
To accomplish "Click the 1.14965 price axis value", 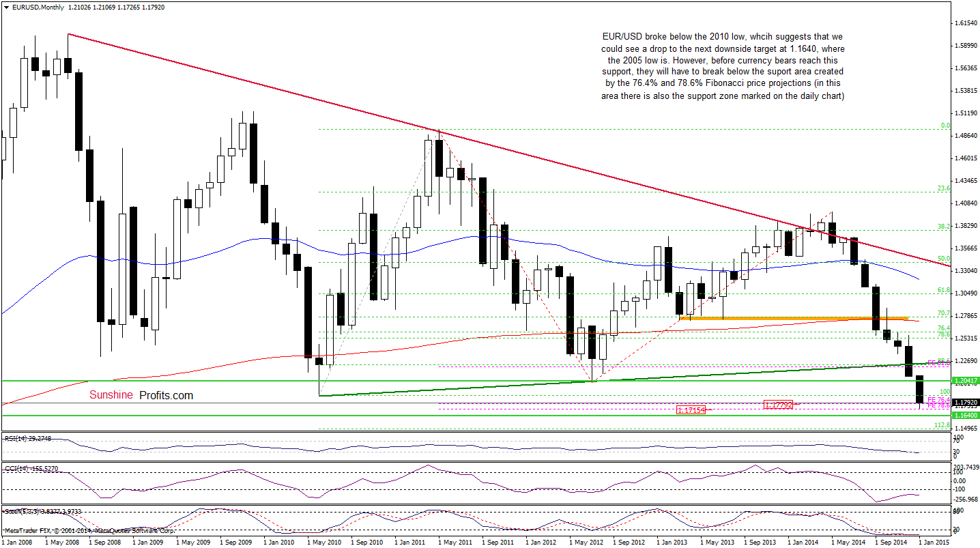I will click(966, 427).
